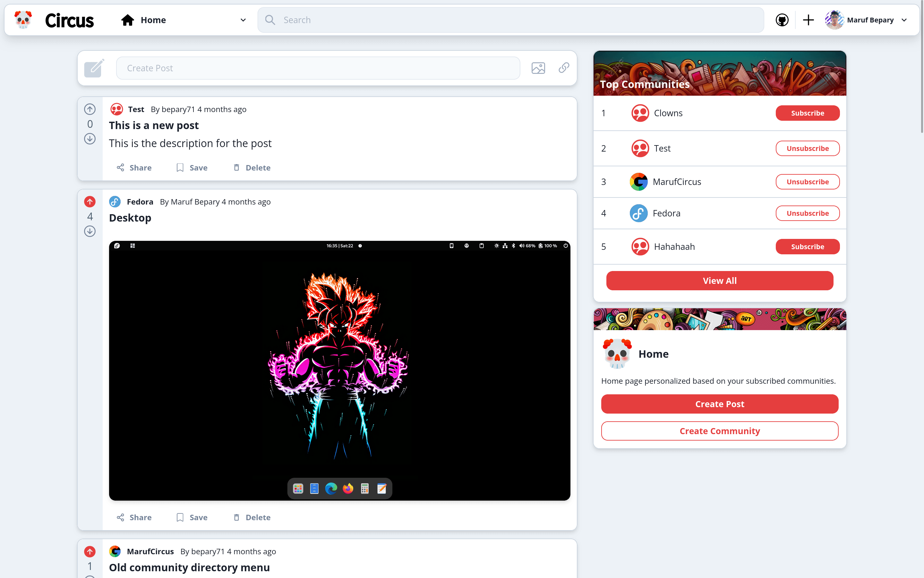Focus the Search input field
924x578 pixels.
click(x=511, y=20)
